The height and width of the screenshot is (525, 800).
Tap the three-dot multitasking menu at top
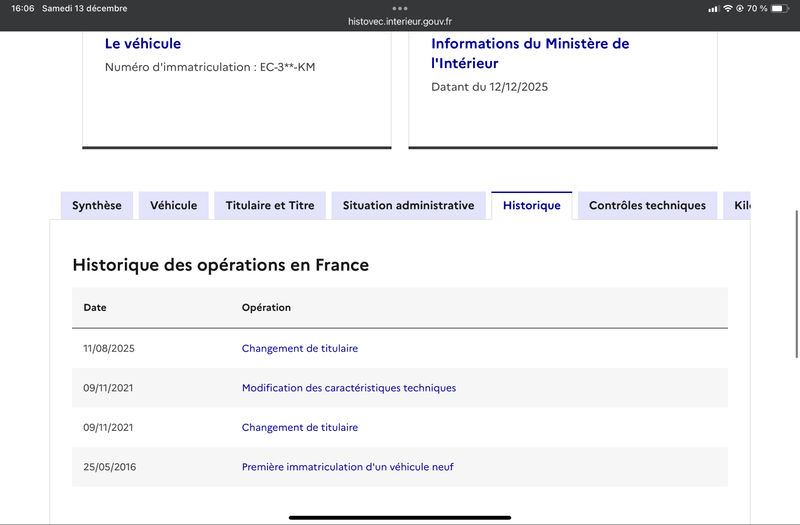[400, 8]
